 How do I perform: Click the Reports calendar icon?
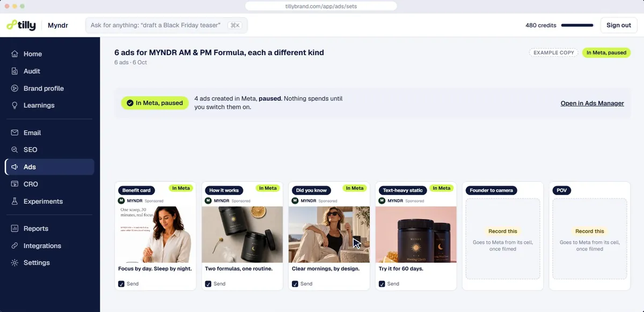(14, 229)
